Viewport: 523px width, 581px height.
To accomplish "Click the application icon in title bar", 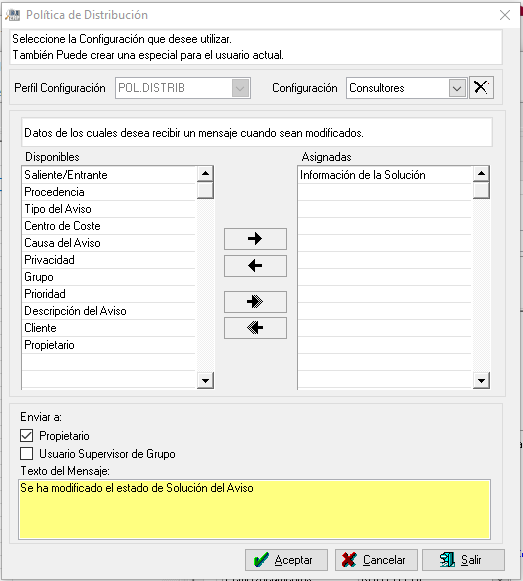I will pyautogui.click(x=12, y=15).
